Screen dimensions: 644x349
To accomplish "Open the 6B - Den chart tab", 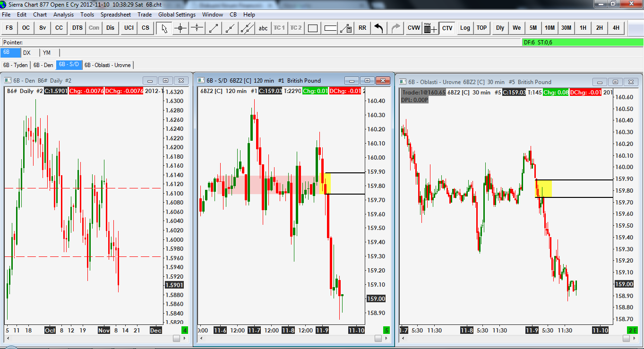I will pos(43,65).
